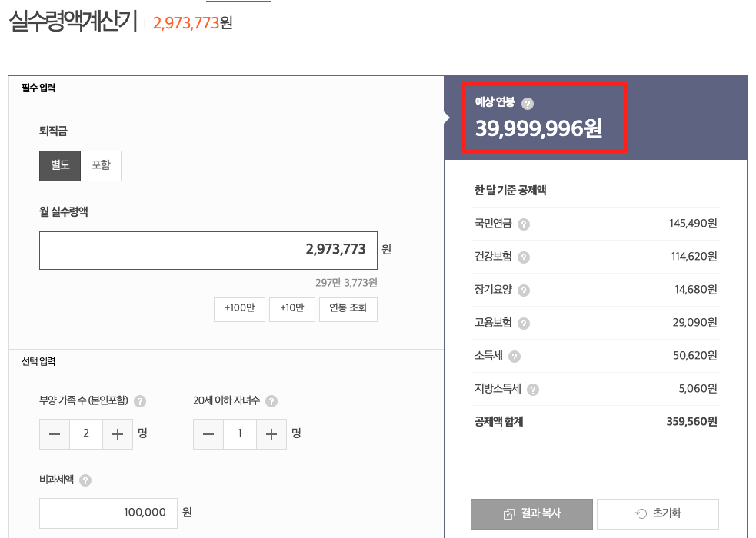Viewport: 756px width, 538px height.
Task: Add 100만 to monthly amount
Action: coord(238,309)
